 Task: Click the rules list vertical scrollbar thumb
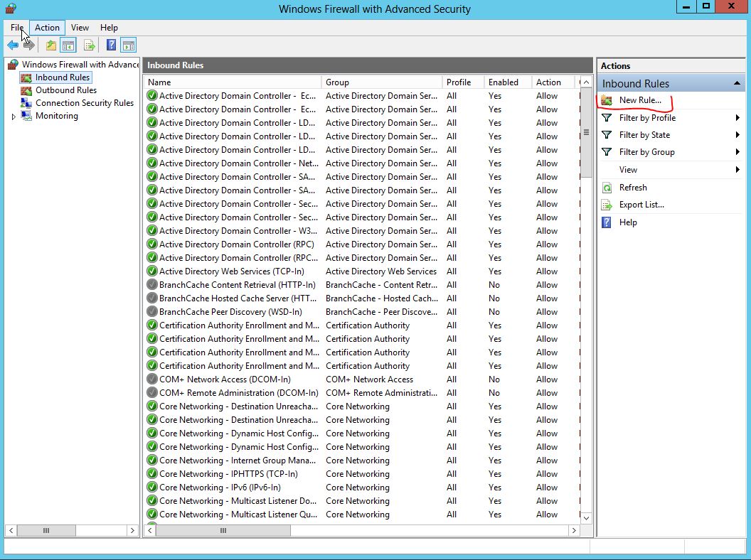pos(586,133)
